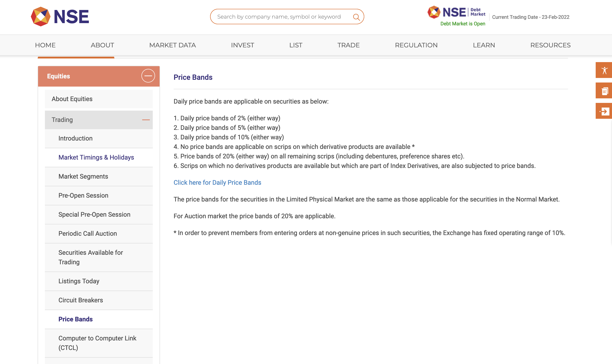
Task: Collapse the Equities panel with circle minus
Action: [148, 76]
